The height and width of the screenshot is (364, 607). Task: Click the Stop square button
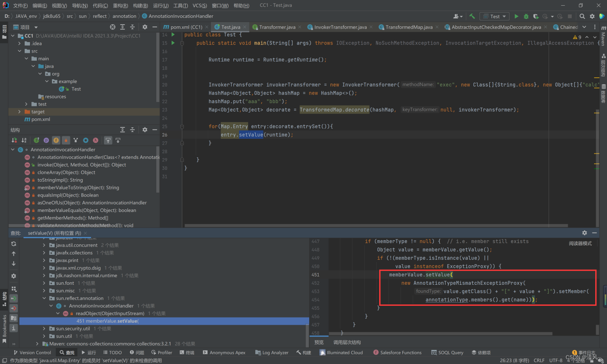tap(570, 16)
